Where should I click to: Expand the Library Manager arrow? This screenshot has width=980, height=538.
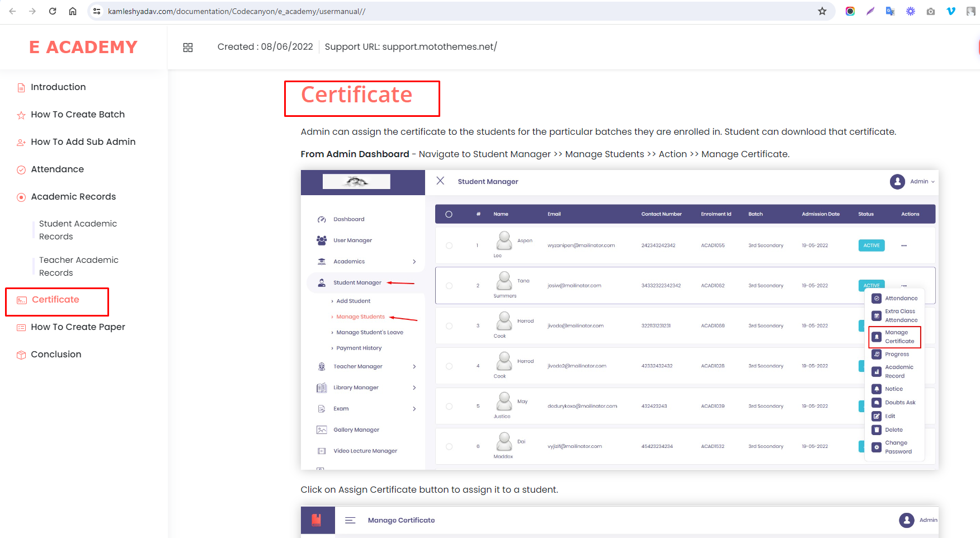point(414,388)
